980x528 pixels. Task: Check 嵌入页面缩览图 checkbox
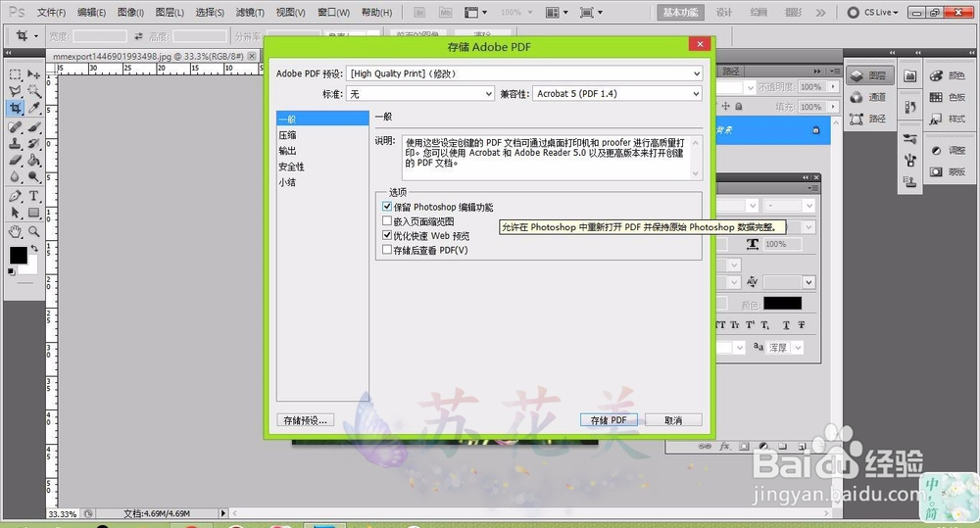(x=387, y=220)
